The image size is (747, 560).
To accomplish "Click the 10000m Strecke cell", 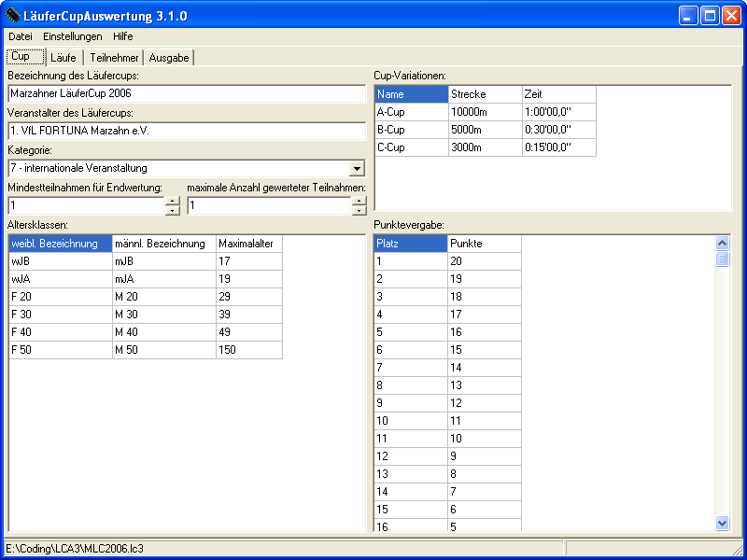I will [x=485, y=112].
